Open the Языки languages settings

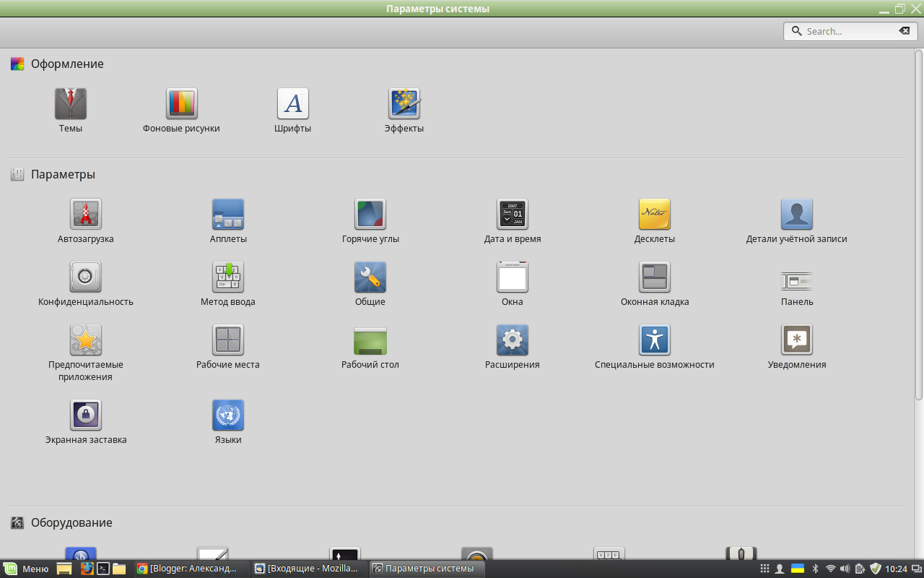pyautogui.click(x=228, y=415)
